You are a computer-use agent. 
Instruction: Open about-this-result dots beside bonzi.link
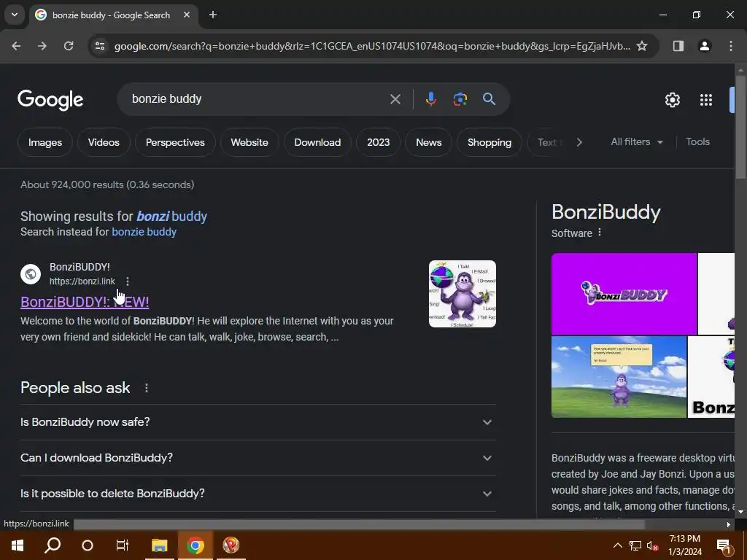(128, 281)
